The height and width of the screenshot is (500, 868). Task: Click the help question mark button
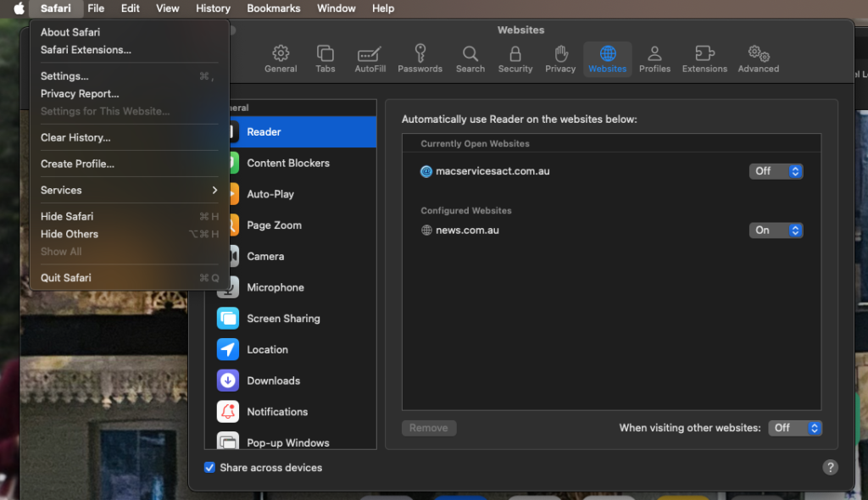831,467
